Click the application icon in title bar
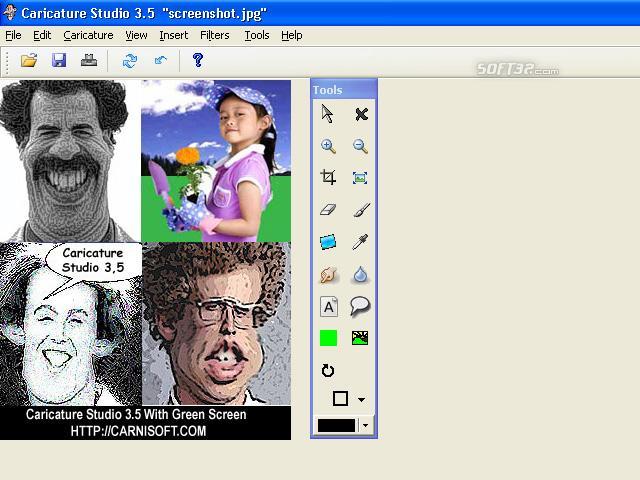The height and width of the screenshot is (480, 640). [x=9, y=13]
